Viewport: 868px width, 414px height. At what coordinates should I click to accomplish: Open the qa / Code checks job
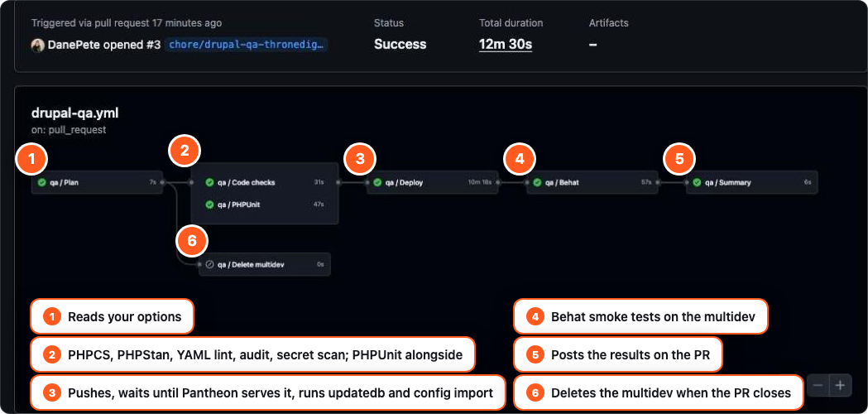(x=264, y=182)
